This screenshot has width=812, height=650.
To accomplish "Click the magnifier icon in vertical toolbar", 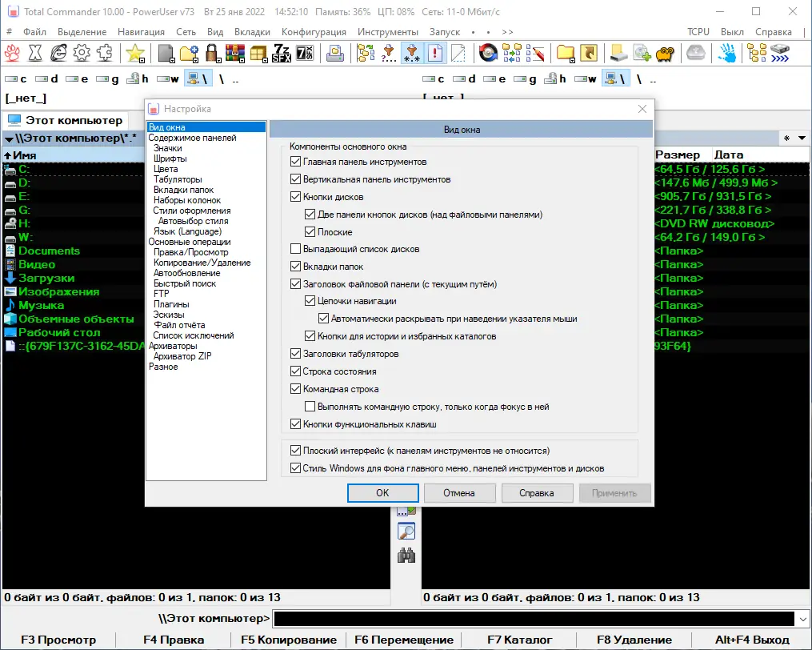I will [x=406, y=532].
